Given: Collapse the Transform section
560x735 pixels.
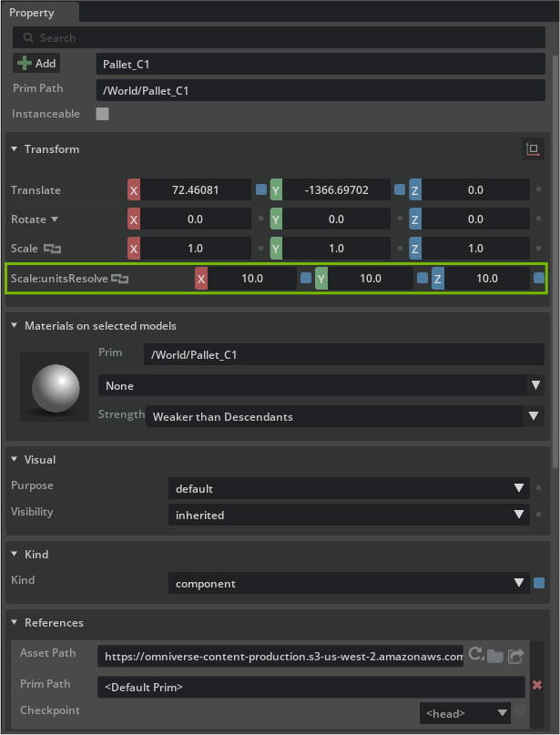Looking at the screenshot, I should 14,149.
